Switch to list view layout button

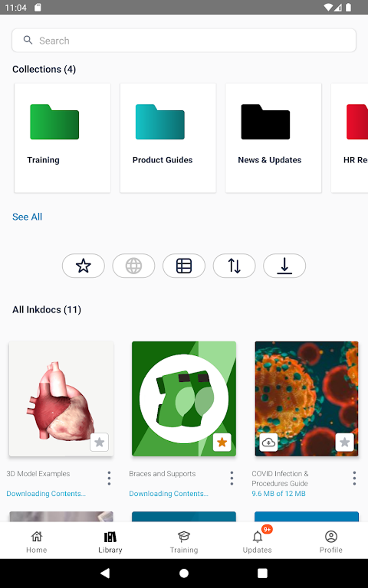[184, 266]
